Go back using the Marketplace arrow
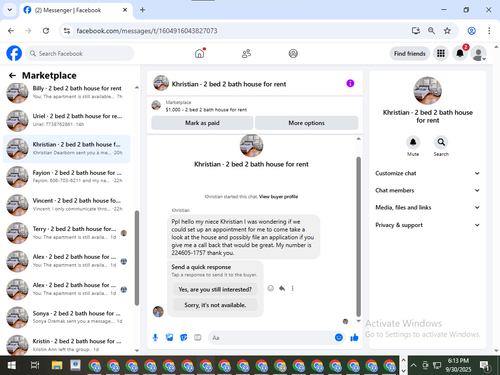Screen dimensions: 500x375 tap(12, 76)
